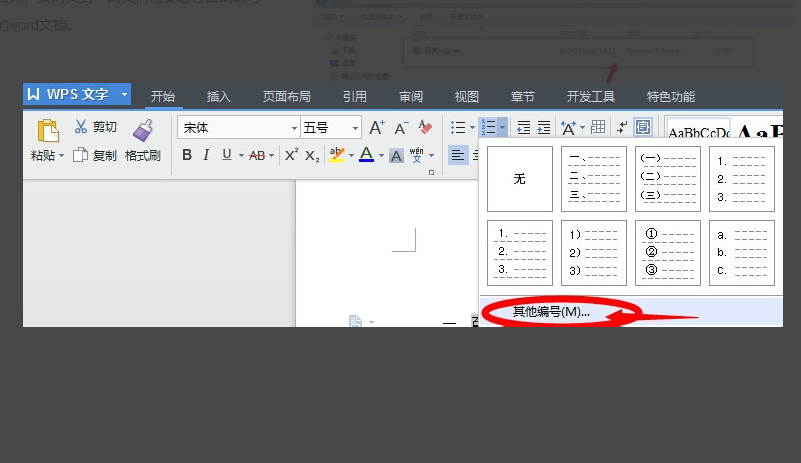The height and width of the screenshot is (463, 801).
Task: Click the character shading A icon
Action: tap(396, 155)
